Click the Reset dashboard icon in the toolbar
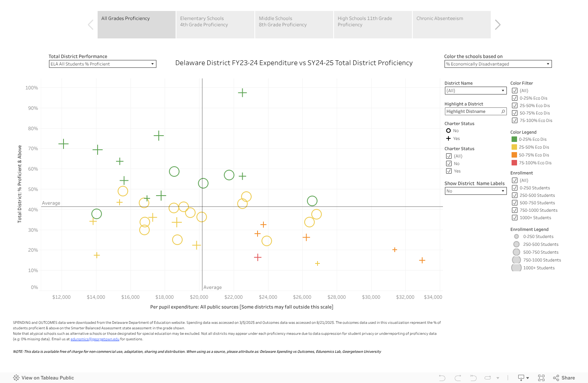 (x=474, y=378)
